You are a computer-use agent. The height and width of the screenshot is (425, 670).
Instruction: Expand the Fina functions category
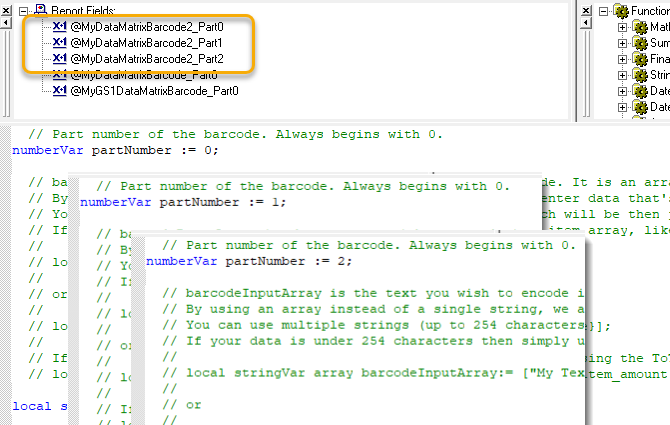623,59
